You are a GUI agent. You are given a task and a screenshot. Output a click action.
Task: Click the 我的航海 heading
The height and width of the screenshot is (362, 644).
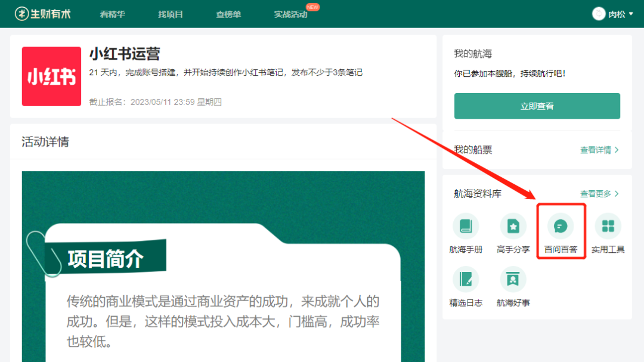(473, 54)
